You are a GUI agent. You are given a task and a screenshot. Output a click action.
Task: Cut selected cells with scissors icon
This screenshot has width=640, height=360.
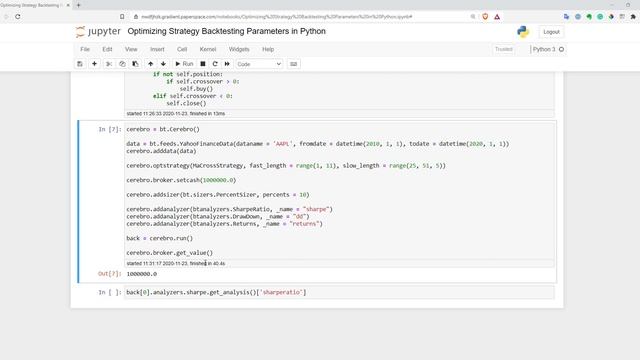click(109, 64)
